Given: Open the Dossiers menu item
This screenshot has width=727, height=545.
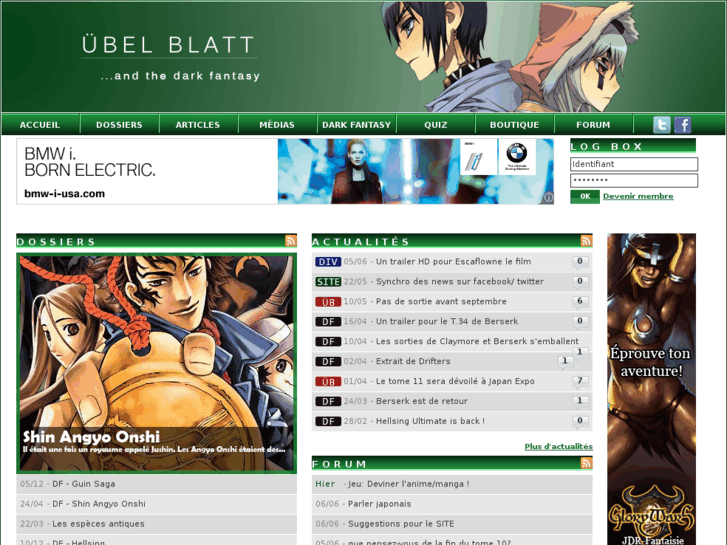Looking at the screenshot, I should click(x=120, y=125).
